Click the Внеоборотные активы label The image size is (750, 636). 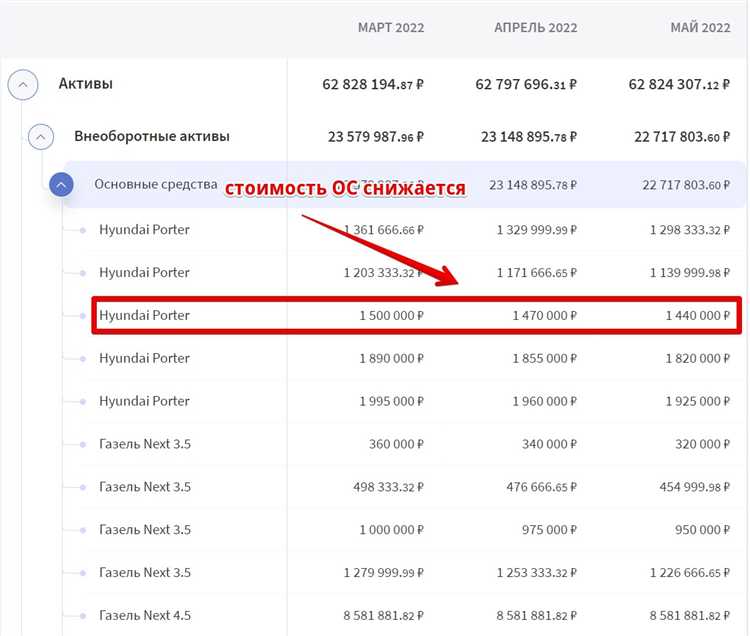(152, 136)
